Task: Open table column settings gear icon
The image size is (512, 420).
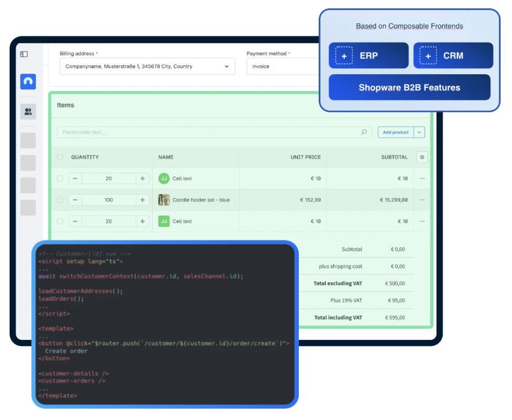Action: pyautogui.click(x=422, y=157)
